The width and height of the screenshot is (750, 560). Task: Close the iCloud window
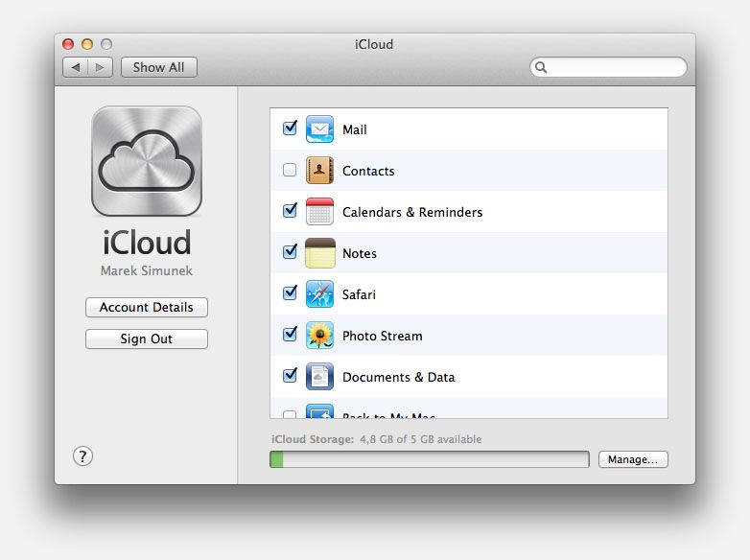(68, 44)
